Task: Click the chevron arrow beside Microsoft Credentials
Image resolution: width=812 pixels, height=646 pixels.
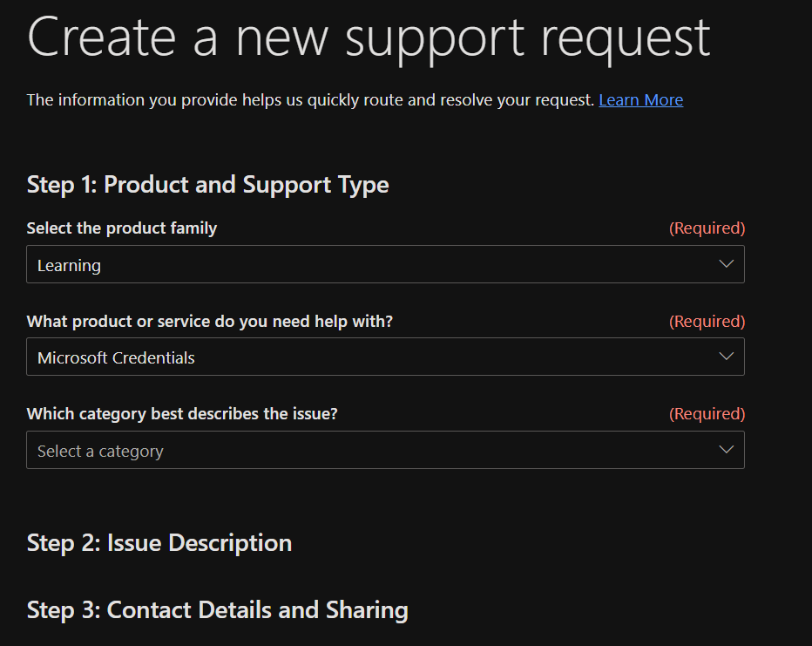Action: click(x=726, y=357)
